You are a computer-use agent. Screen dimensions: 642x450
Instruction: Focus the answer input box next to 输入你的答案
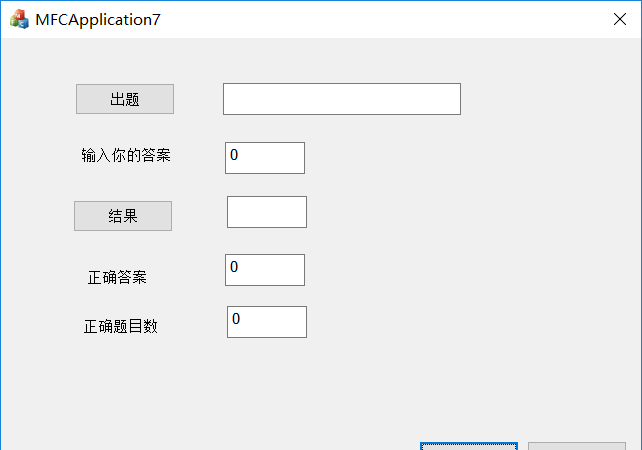(x=265, y=158)
